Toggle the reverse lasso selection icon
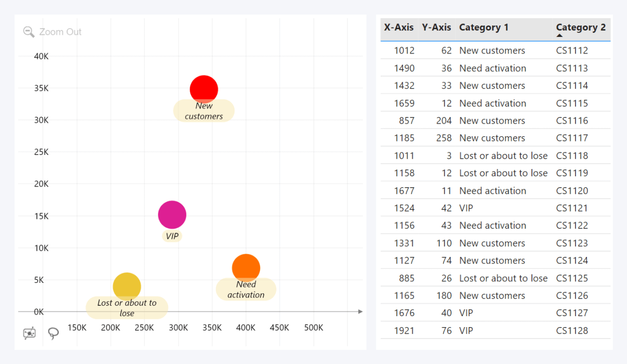Image resolution: width=627 pixels, height=364 pixels. pos(30,333)
